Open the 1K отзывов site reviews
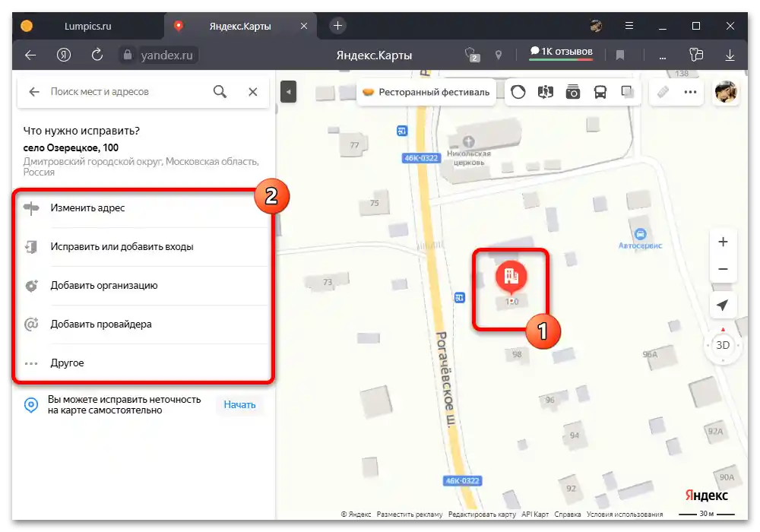760x532 pixels. [x=561, y=52]
